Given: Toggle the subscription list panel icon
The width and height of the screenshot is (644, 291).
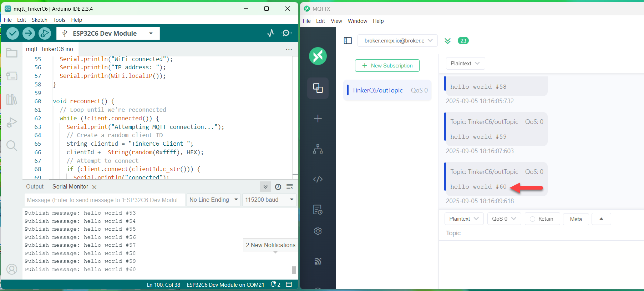Looking at the screenshot, I should 348,41.
